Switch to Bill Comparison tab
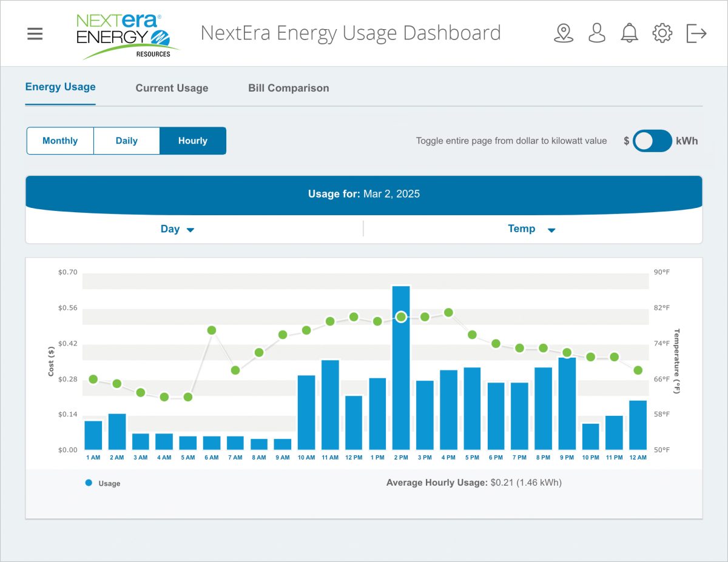The width and height of the screenshot is (728, 562). pyautogui.click(x=289, y=88)
